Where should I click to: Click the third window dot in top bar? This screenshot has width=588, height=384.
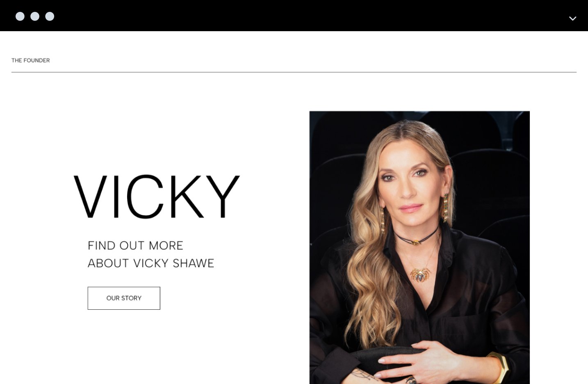point(50,16)
